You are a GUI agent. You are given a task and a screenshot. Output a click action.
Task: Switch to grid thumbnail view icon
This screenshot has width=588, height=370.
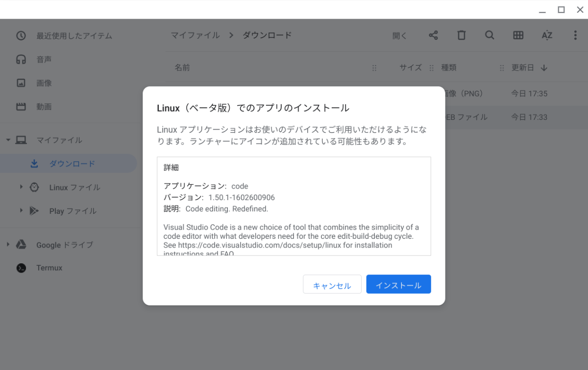[518, 35]
